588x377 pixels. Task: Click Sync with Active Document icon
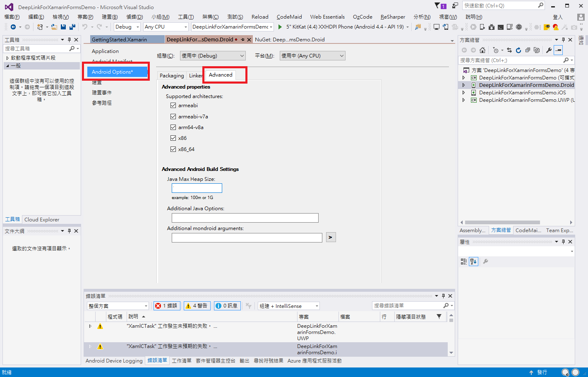coord(509,50)
